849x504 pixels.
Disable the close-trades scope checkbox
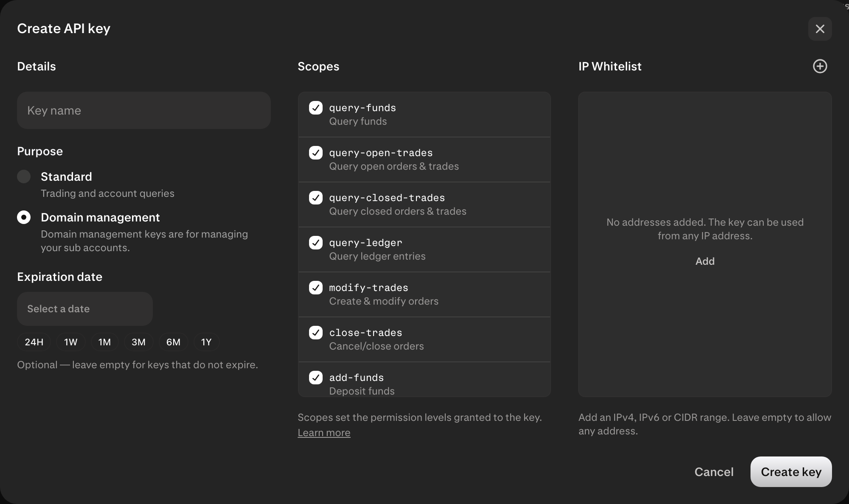(316, 333)
